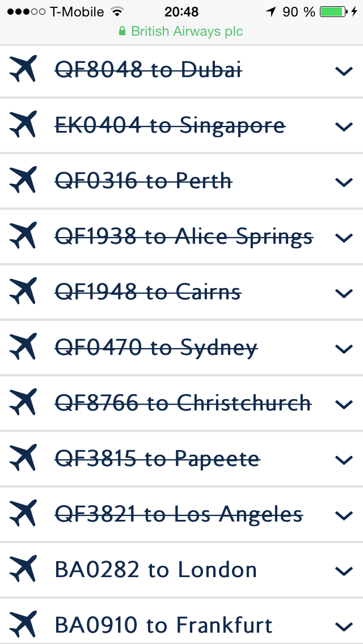Expand the QF3821 to Los Angeles row
363x644 pixels.
point(344,515)
